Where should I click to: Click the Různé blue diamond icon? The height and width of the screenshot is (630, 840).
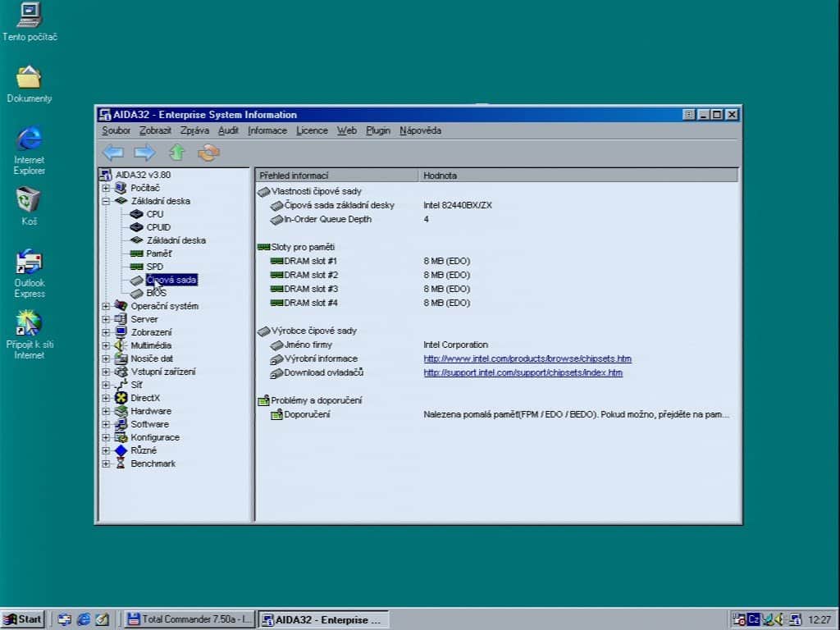[121, 450]
